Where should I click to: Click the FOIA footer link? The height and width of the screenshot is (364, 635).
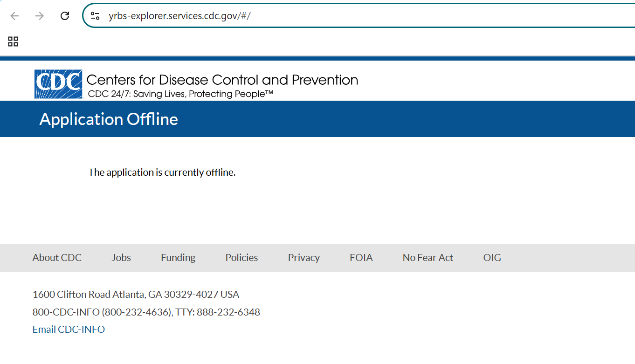[361, 258]
